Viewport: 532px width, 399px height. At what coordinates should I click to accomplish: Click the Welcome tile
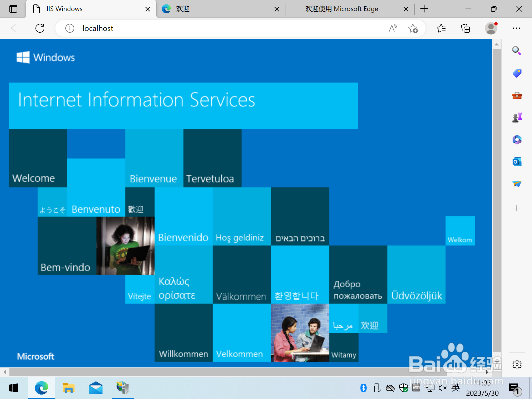(38, 158)
